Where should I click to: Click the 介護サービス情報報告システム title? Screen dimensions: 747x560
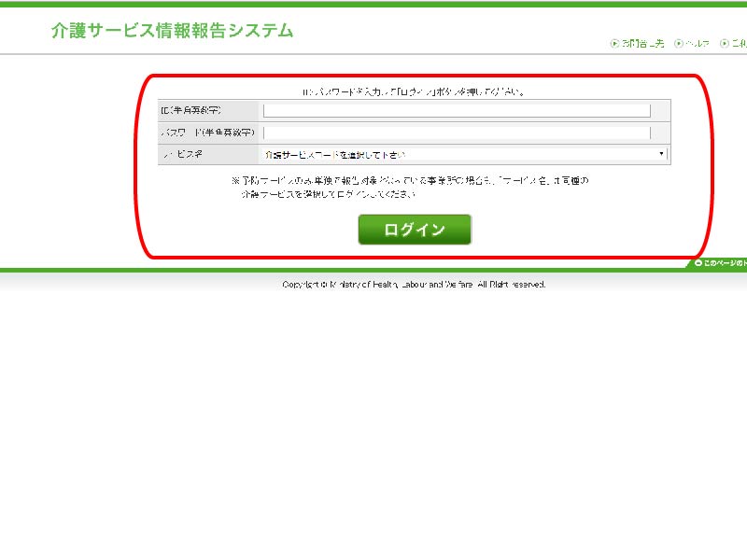tap(172, 31)
